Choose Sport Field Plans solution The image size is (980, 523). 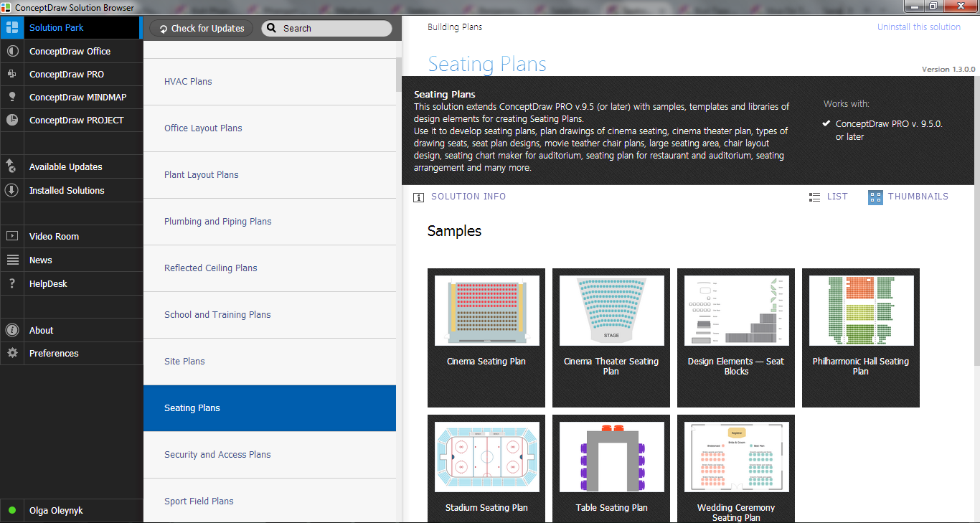tap(270, 501)
